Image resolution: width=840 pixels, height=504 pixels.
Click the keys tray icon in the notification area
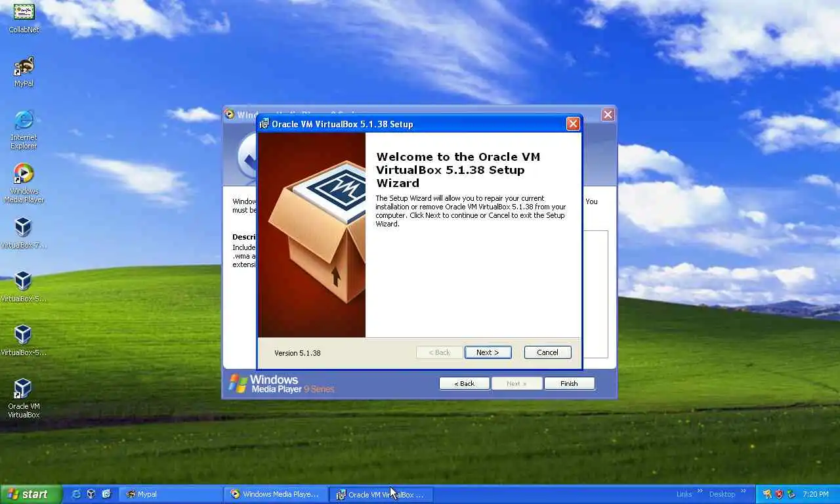pyautogui.click(x=767, y=494)
